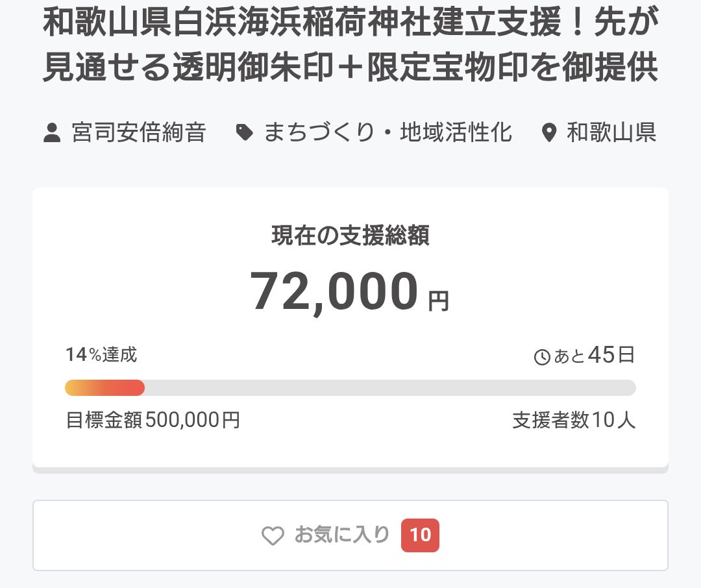Viewport: 701px width, 588px height.
Task: Click the location pin icon
Action: pyautogui.click(x=549, y=134)
